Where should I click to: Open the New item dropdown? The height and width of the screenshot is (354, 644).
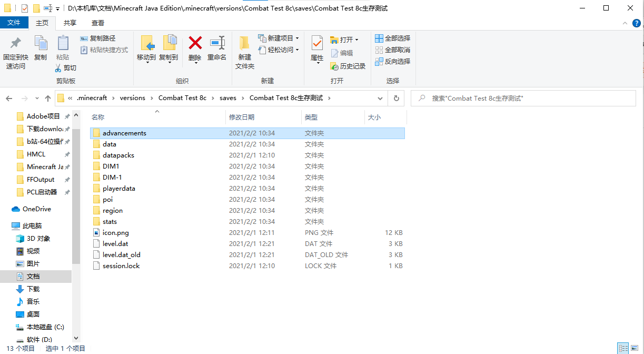[x=279, y=38]
